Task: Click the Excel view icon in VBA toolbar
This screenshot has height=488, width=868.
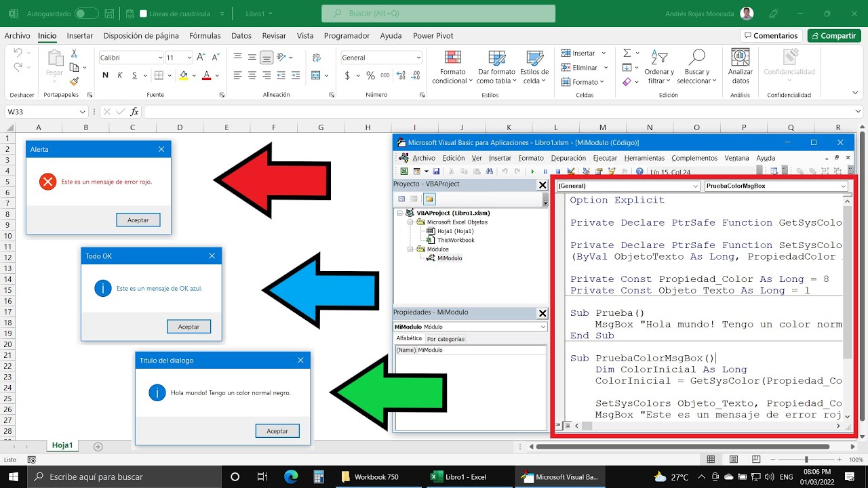Action: click(x=403, y=171)
